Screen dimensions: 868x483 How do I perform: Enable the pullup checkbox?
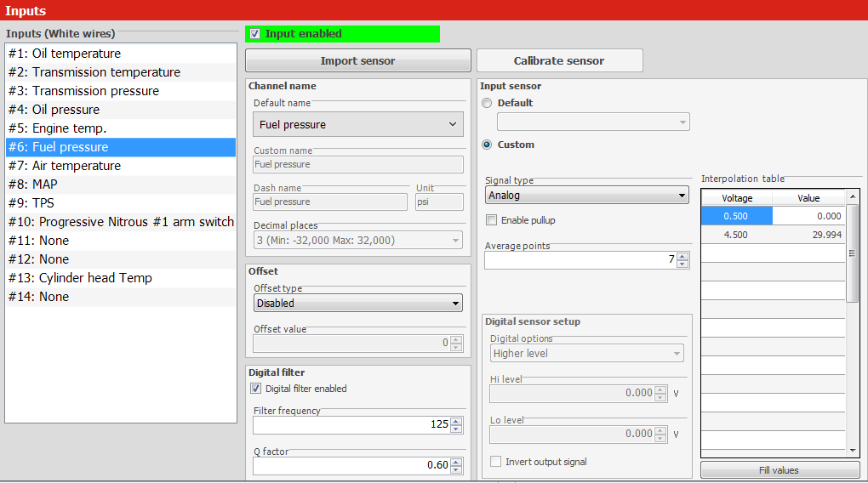(492, 220)
